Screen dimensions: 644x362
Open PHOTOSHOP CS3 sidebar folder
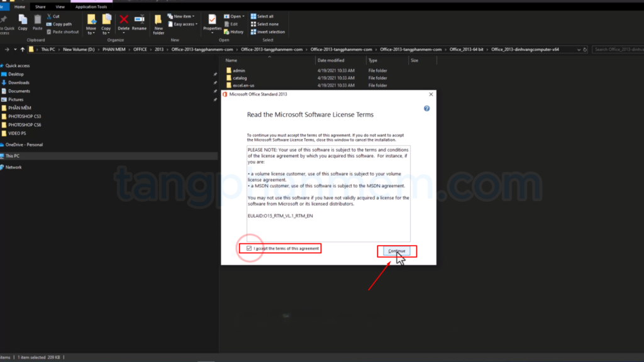click(x=25, y=116)
